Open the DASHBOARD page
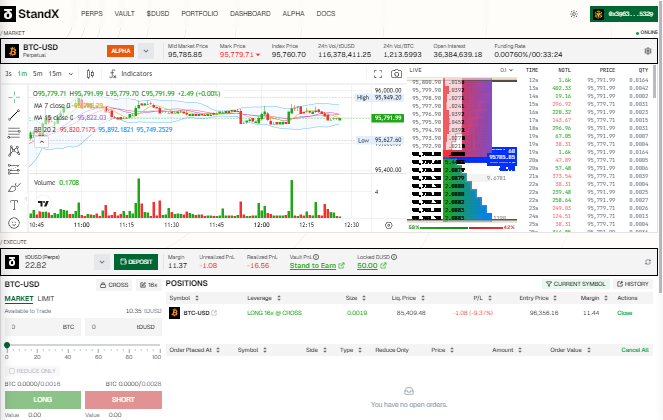Screen dimensions: 663x420 tap(250, 14)
